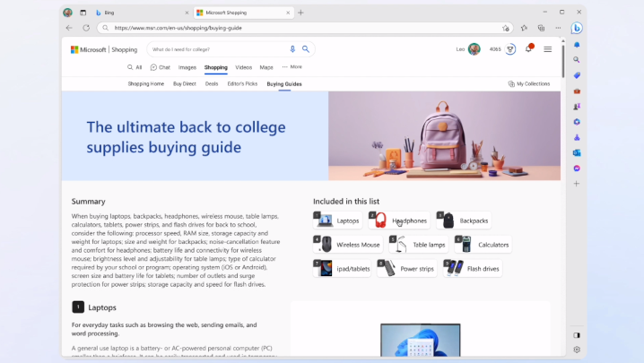644x363 pixels.
Task: Click the Outlook icon in Edge sidebar
Action: pos(577,152)
